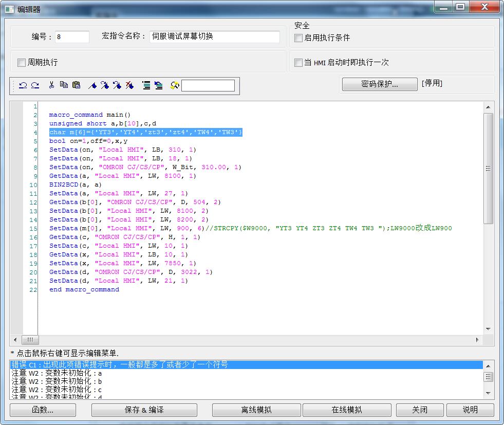Clear all bookmarks with the red-crossed flag icon

[x=129, y=85]
